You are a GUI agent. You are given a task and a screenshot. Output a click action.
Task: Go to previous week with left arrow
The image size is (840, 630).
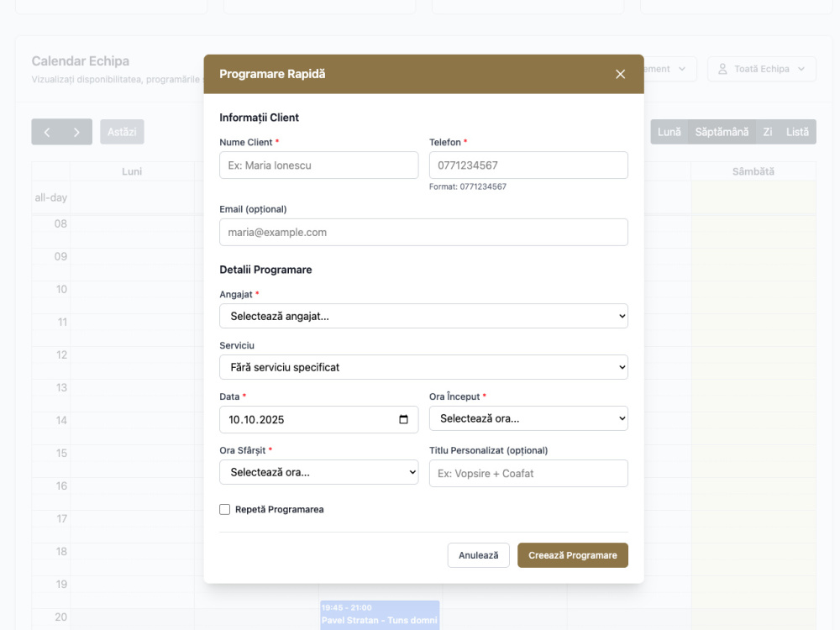[x=46, y=132]
